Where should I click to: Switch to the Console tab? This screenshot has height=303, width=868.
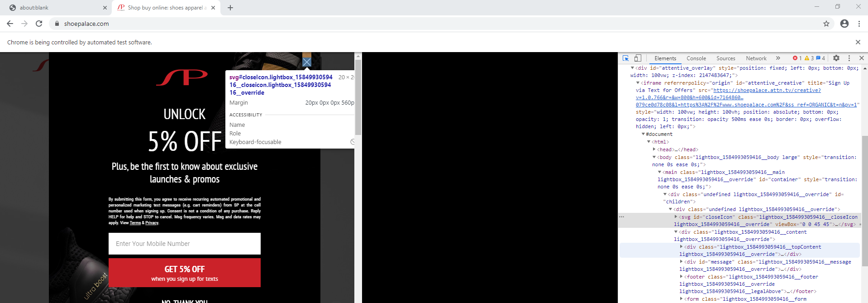(696, 58)
